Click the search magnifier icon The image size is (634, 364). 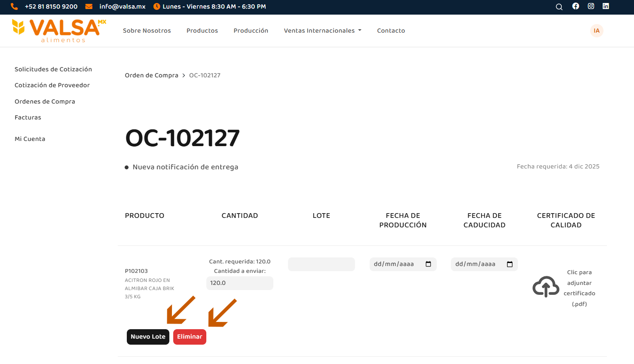(559, 7)
